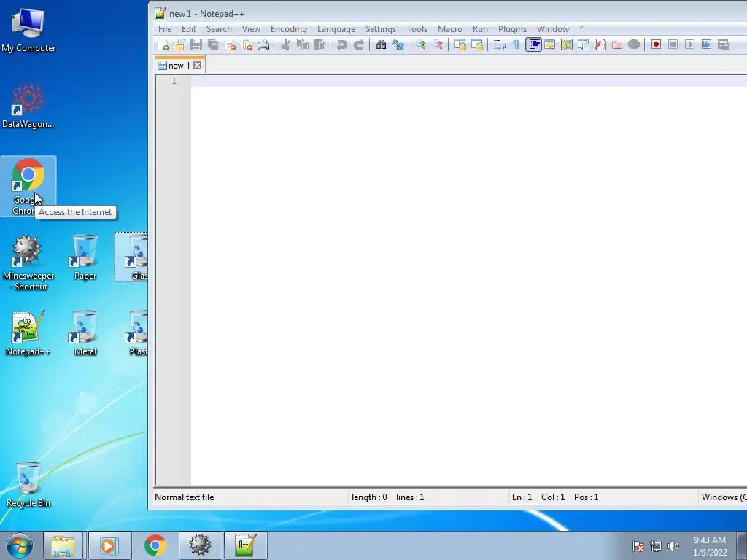
Task: Toggle the Document List panel icon
Action: point(584,44)
